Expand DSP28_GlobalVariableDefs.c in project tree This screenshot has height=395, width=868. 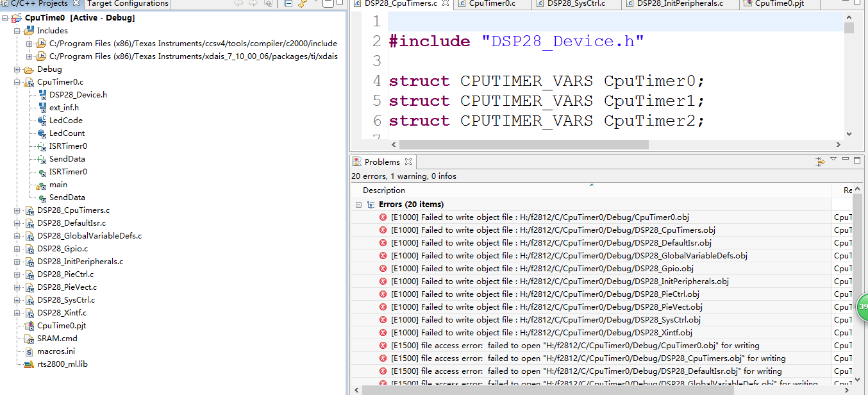click(17, 236)
